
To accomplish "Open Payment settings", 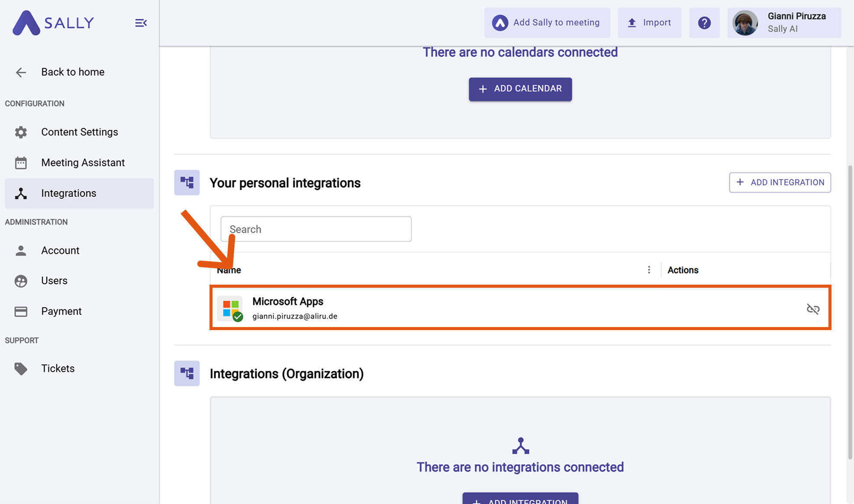I will click(61, 311).
